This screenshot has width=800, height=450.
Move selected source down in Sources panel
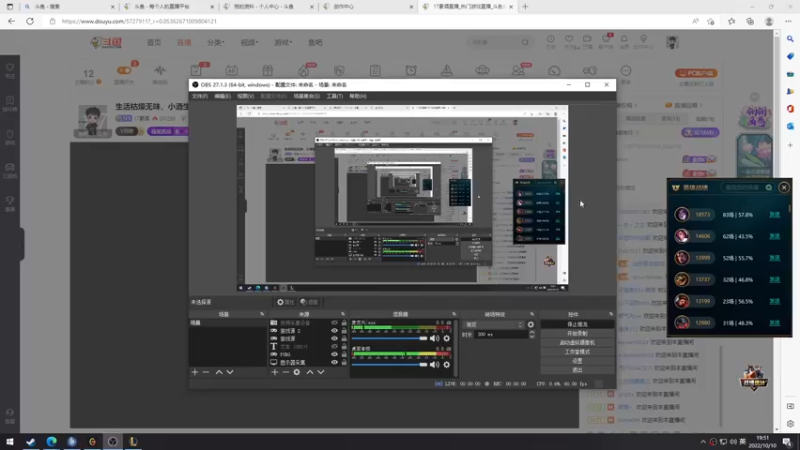click(x=321, y=372)
